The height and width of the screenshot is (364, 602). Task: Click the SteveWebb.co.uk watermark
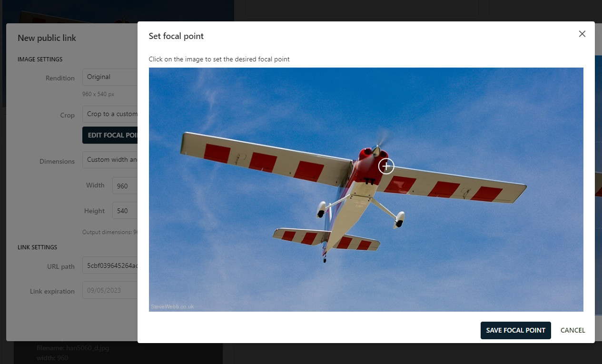[x=171, y=306]
